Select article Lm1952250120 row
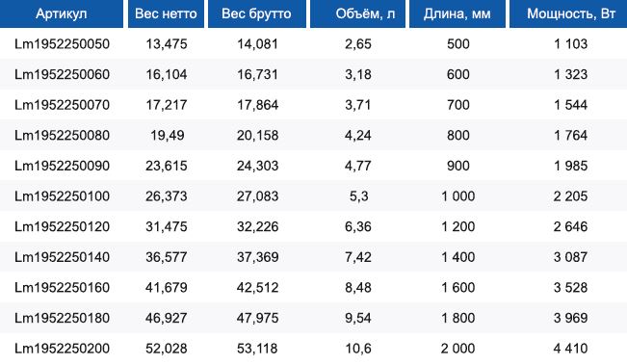Image resolution: width=627 pixels, height=364 pixels. (x=314, y=226)
